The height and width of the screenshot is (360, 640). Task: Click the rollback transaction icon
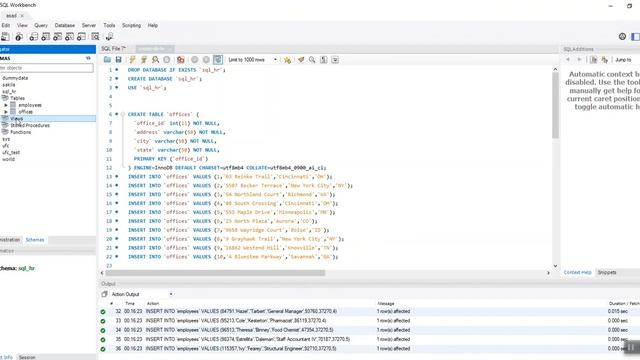(x=206, y=60)
